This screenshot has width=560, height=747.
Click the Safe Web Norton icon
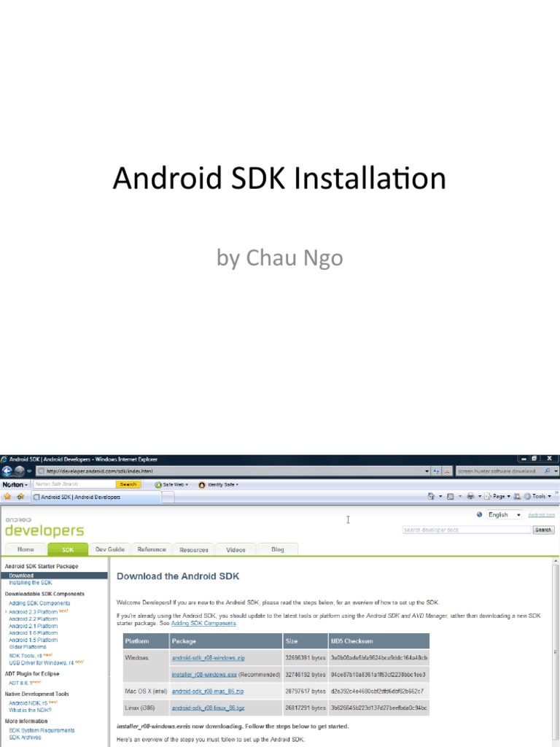tap(158, 484)
